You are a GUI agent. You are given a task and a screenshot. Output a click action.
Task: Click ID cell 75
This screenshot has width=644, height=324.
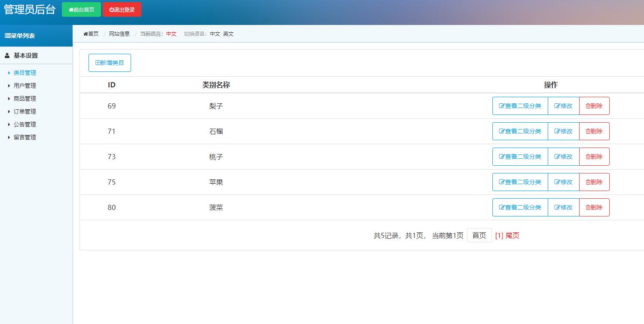pyautogui.click(x=112, y=182)
